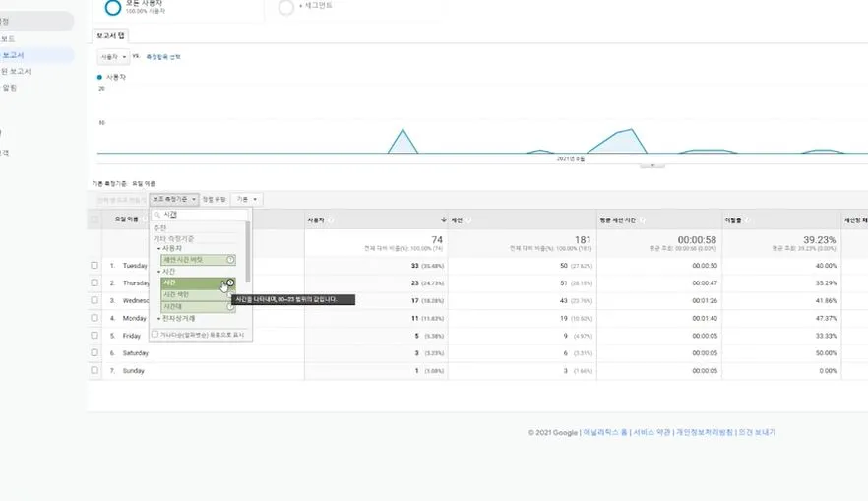Click the help icon on 시간대 option
The image size is (868, 501).
(230, 306)
